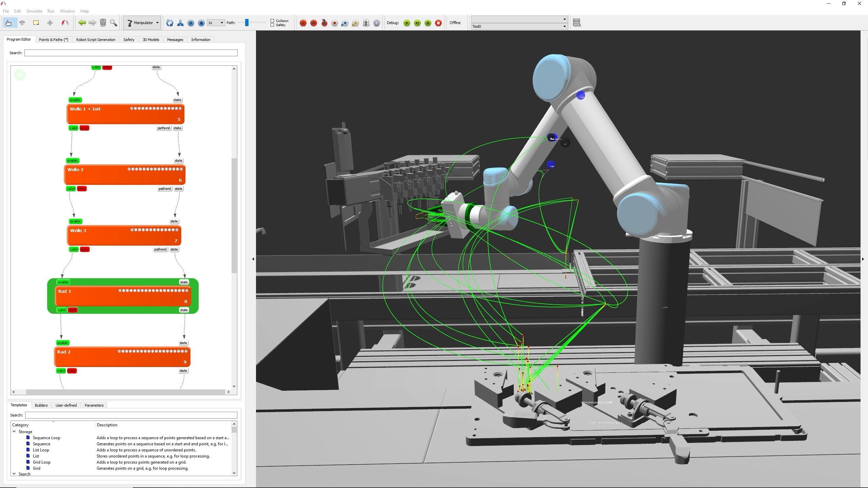Click the gear settings toolbar icon
This screenshot has width=868, height=488.
click(x=376, y=23)
